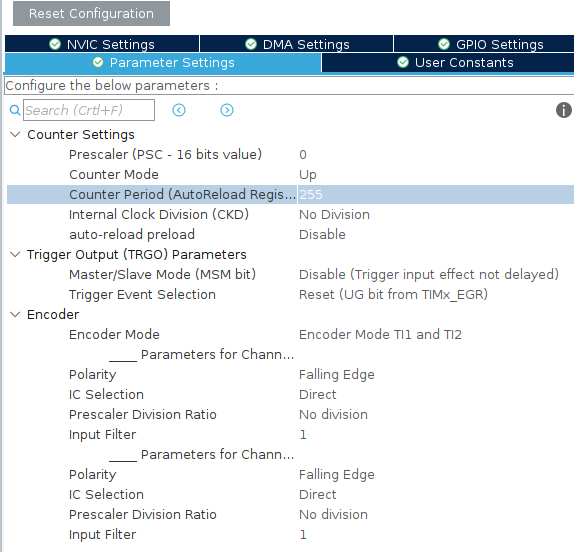Collapse the Counter Settings section

[x=15, y=134]
